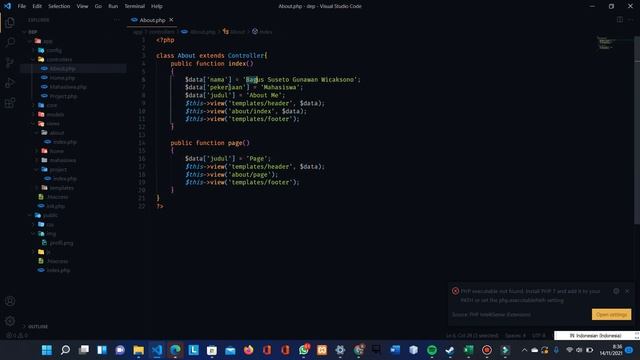Click the Open settings button

click(x=611, y=314)
